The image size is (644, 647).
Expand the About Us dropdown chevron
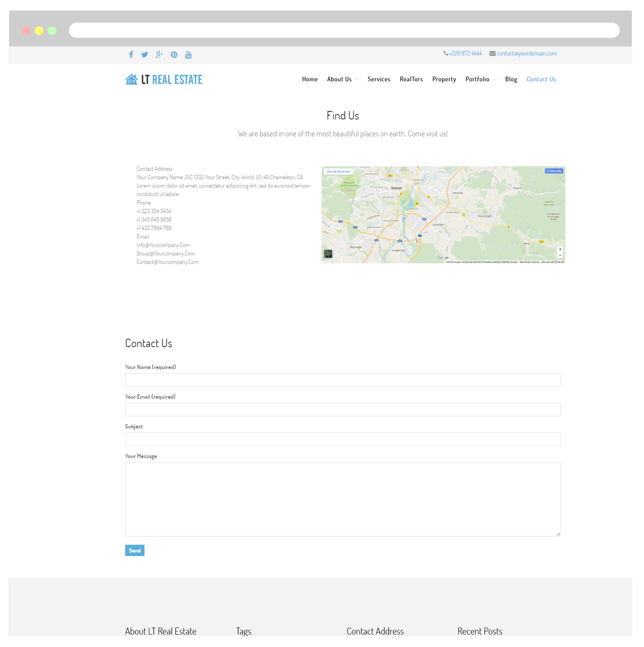tap(357, 79)
